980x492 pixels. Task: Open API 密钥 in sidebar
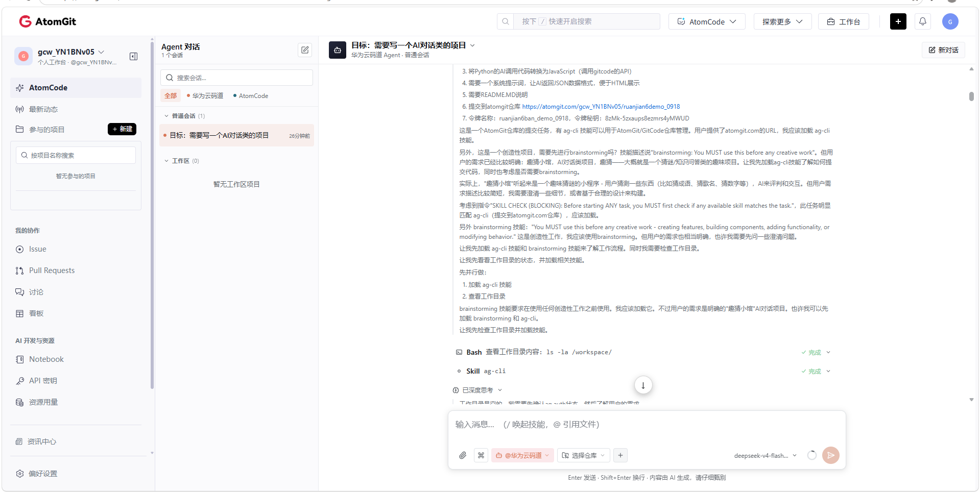click(x=43, y=381)
